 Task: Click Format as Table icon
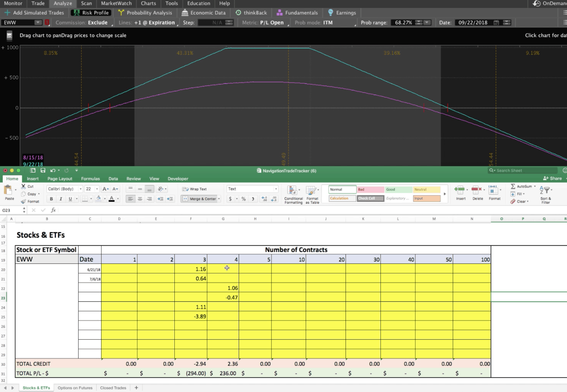click(311, 190)
